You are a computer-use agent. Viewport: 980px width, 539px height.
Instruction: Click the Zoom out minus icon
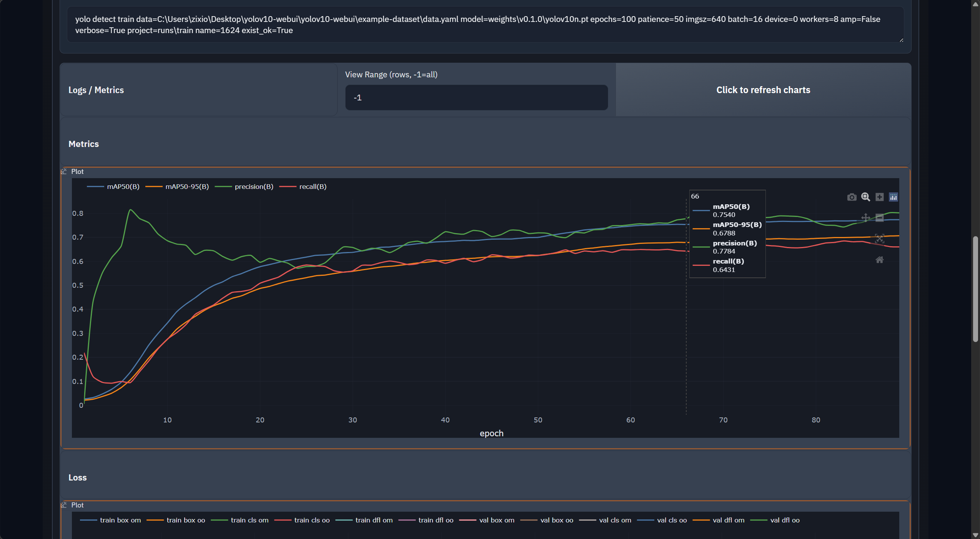pos(879,218)
